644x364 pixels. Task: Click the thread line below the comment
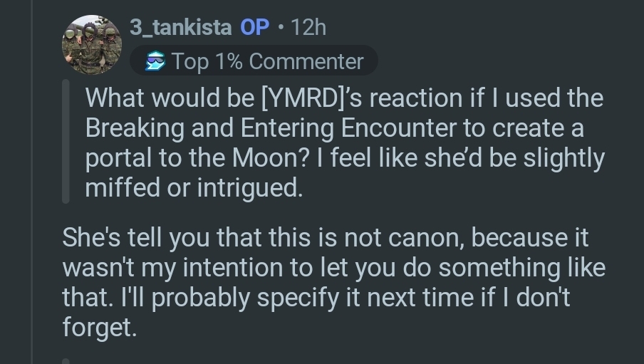click(x=66, y=361)
